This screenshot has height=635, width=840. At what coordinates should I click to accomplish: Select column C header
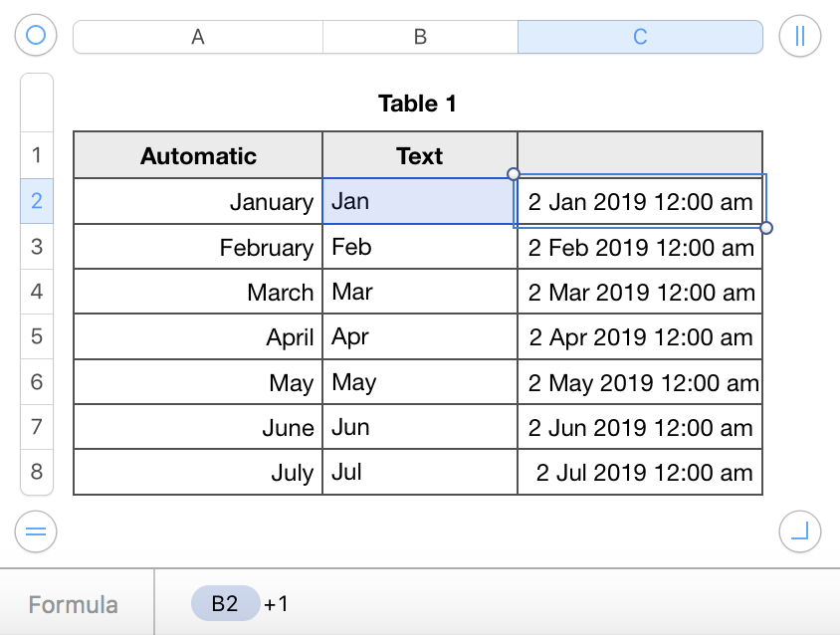(x=640, y=37)
